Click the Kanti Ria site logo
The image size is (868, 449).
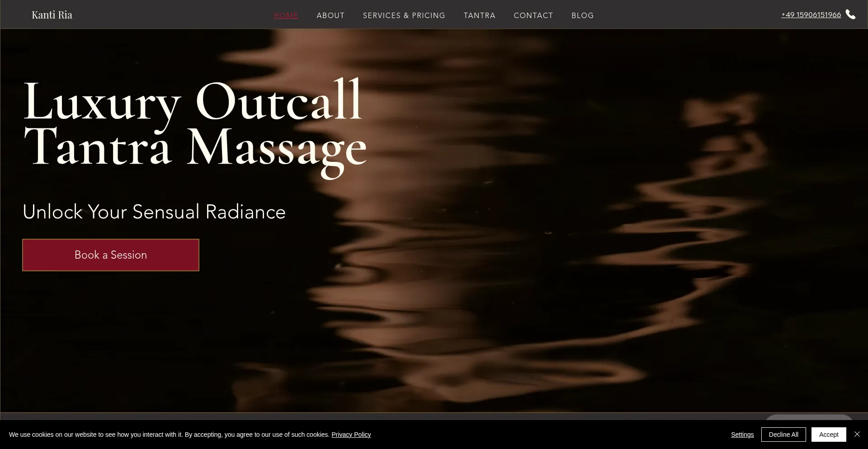coord(52,15)
